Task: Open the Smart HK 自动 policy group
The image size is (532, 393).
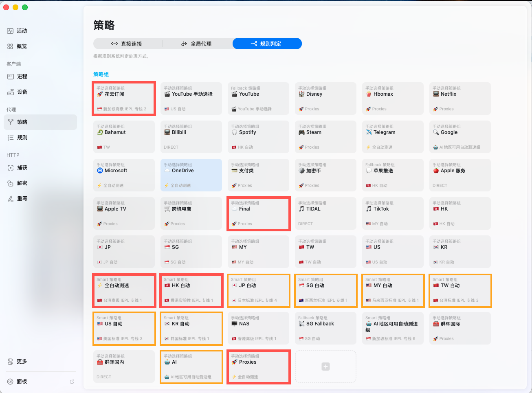Action: coord(191,290)
